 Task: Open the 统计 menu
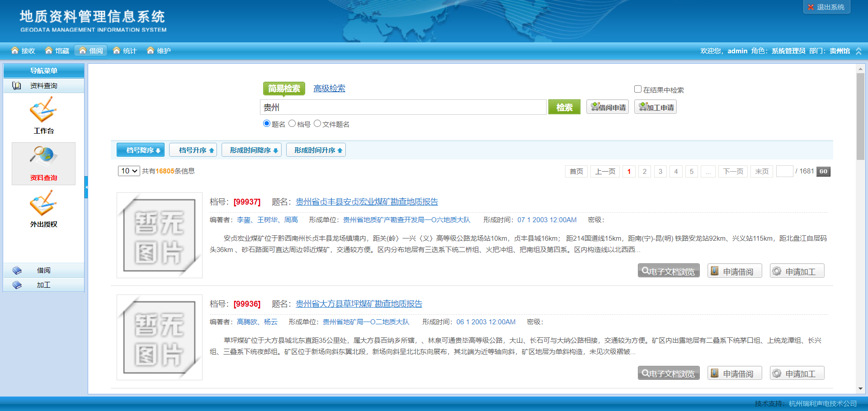(125, 51)
